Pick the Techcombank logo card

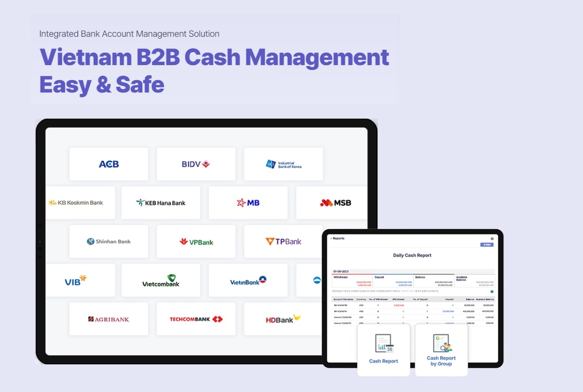point(196,319)
